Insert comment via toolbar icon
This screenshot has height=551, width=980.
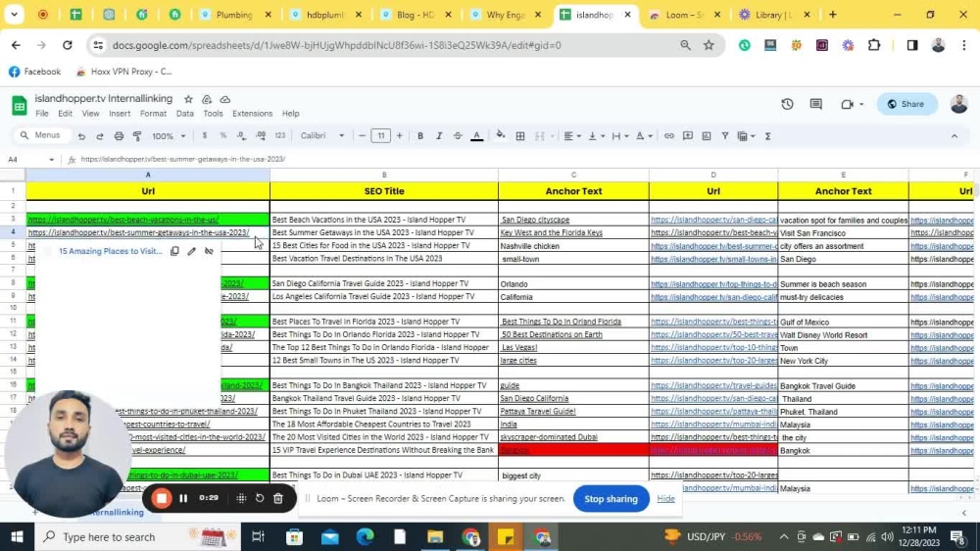click(688, 135)
